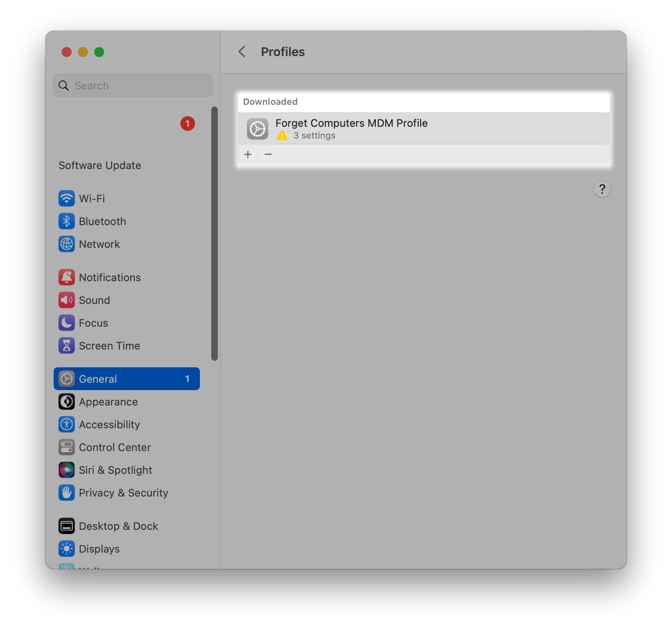Remove profile with minus button
672x629 pixels.
tap(268, 154)
